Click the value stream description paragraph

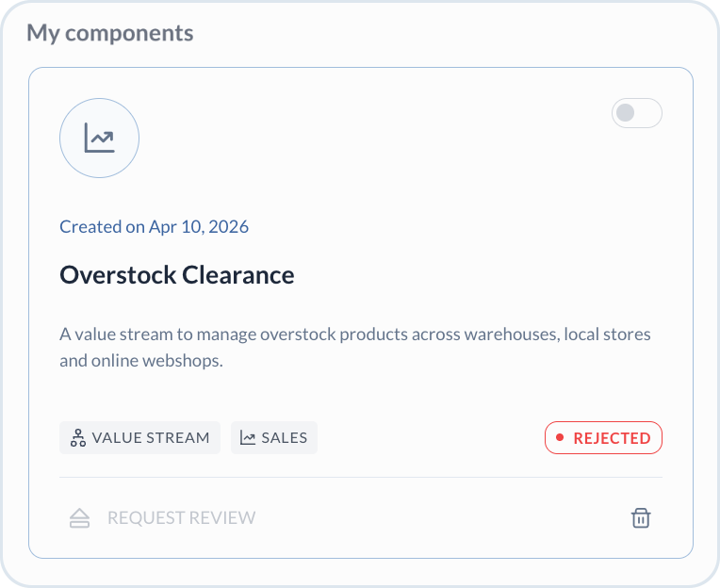point(355,347)
